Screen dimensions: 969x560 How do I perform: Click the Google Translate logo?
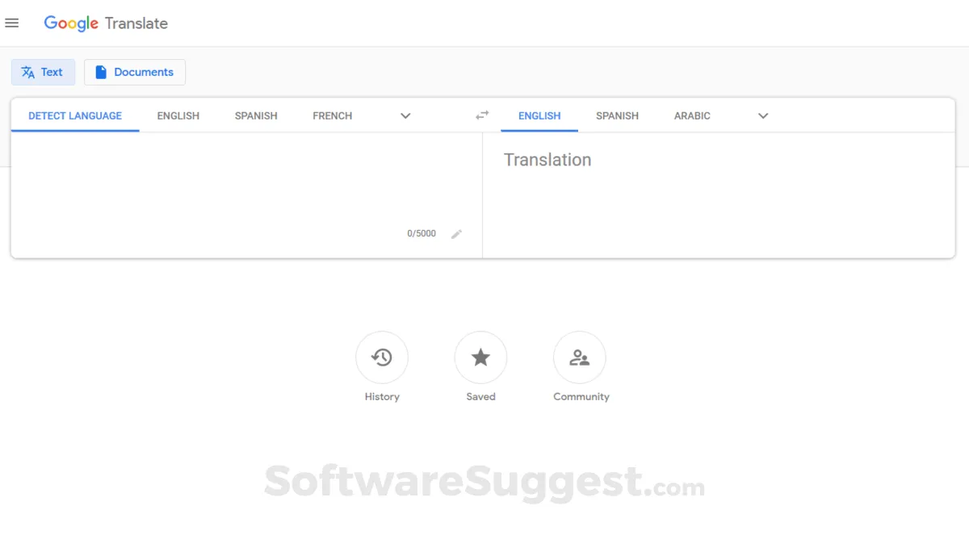point(106,23)
